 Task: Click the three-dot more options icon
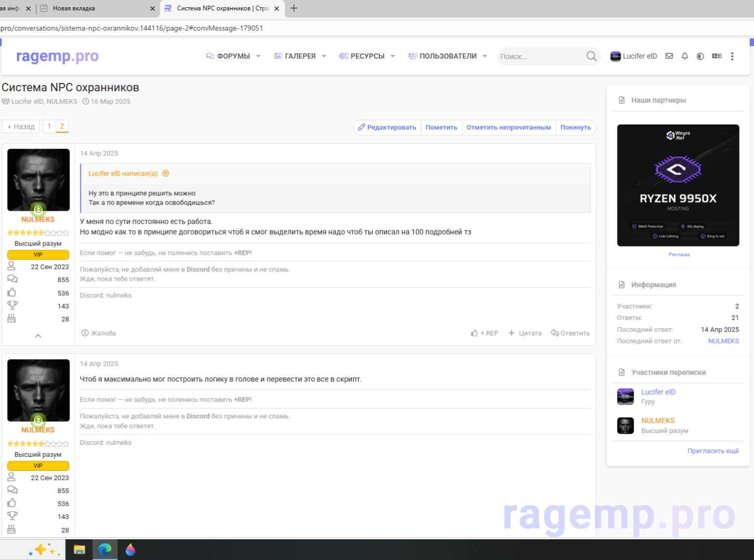click(732, 56)
